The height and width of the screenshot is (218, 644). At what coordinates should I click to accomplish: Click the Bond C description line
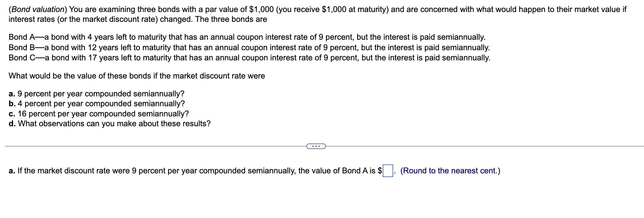coord(250,57)
